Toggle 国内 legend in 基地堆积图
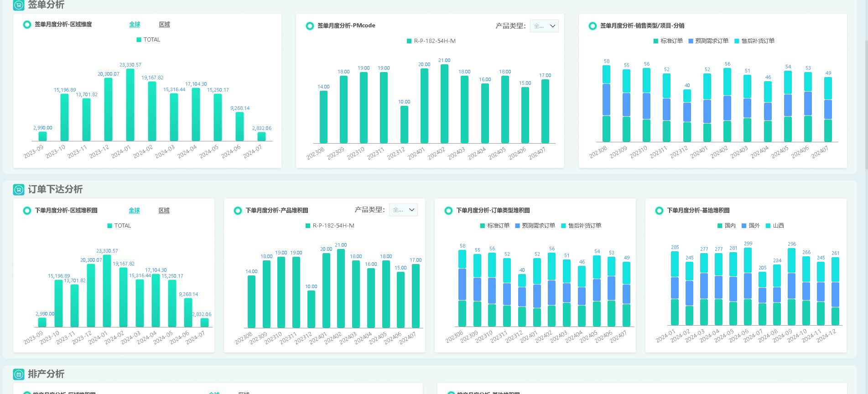The width and height of the screenshot is (868, 394). click(727, 226)
